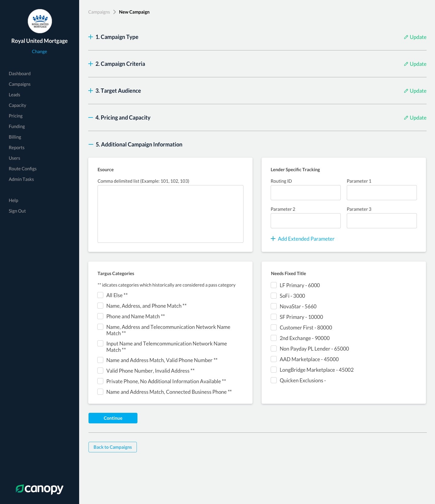Tick SF Primary - 10000 checkbox
435x504 pixels.
274,317
